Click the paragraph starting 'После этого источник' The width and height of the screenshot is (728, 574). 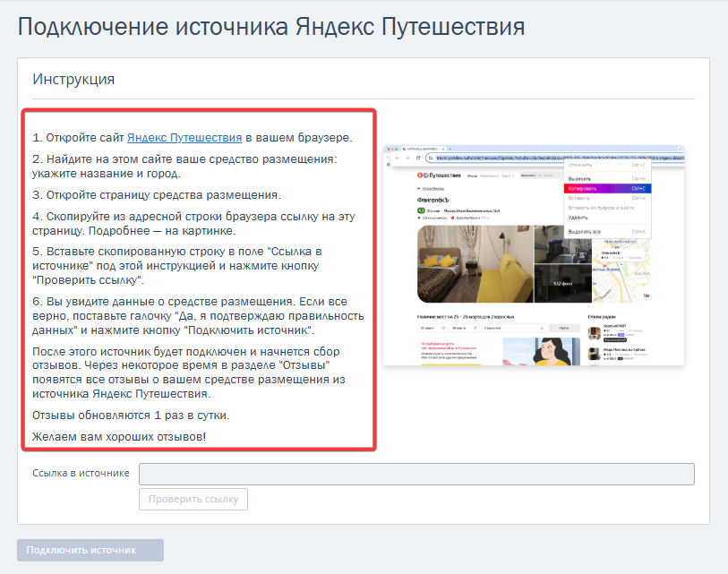189,373
